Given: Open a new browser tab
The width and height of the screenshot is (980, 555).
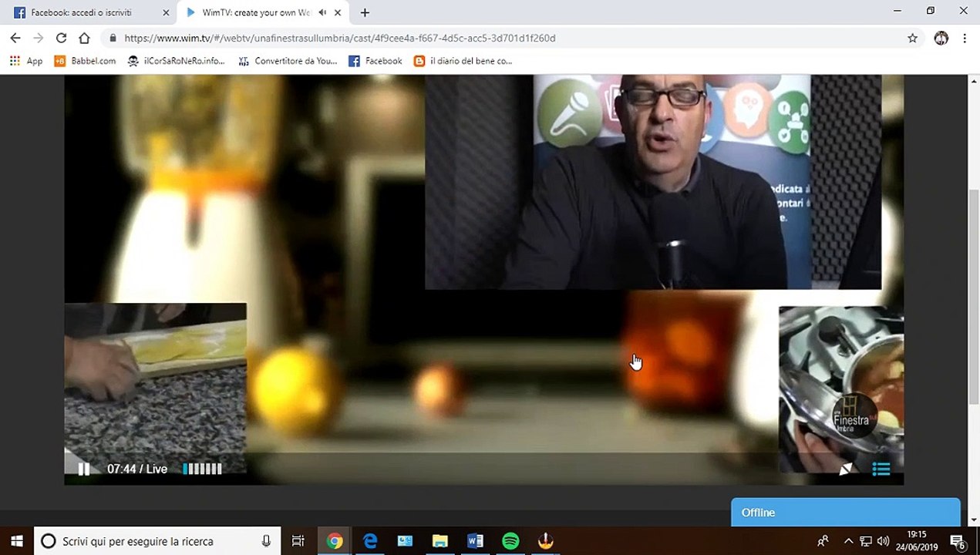Looking at the screenshot, I should 365,12.
